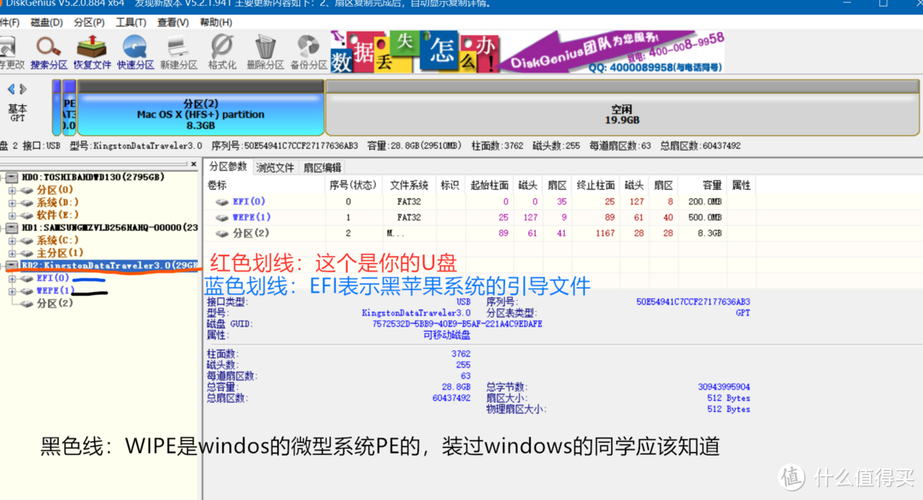The image size is (923, 500).
Task: Select HD0 TOSHIBA disk in tree
Action: pos(93,177)
